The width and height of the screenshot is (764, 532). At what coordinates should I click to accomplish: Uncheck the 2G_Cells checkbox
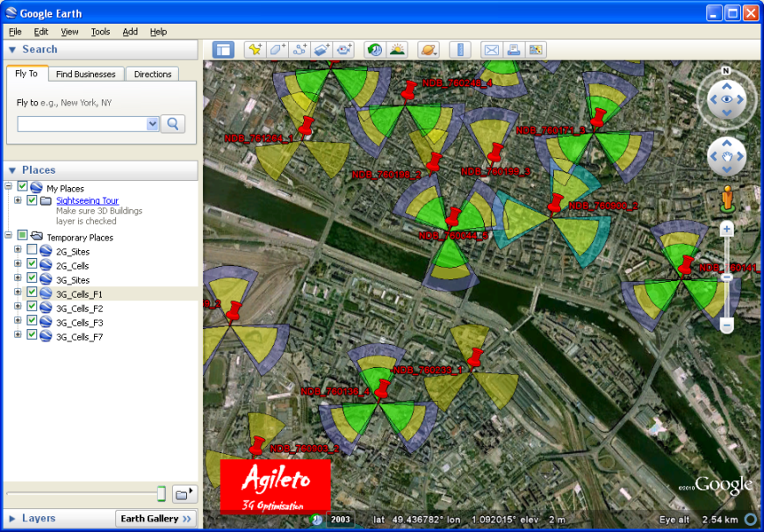pos(32,265)
